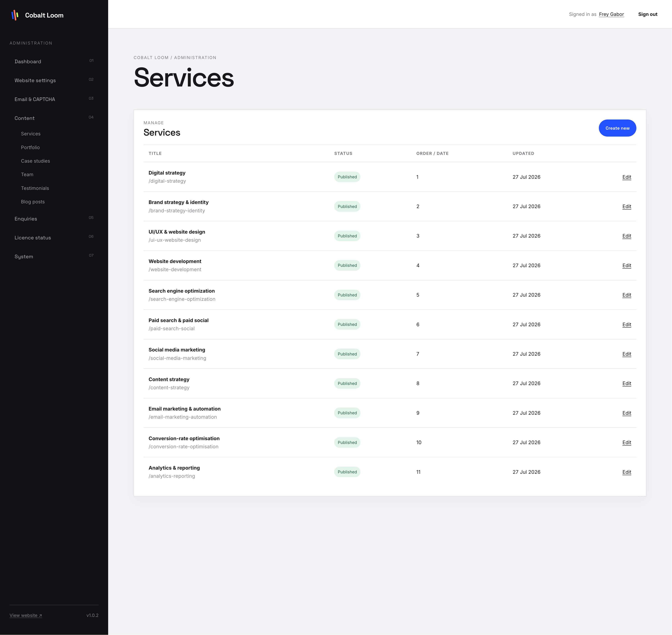Click the UI/UX & website design title
This screenshot has height=635, width=672.
177,232
